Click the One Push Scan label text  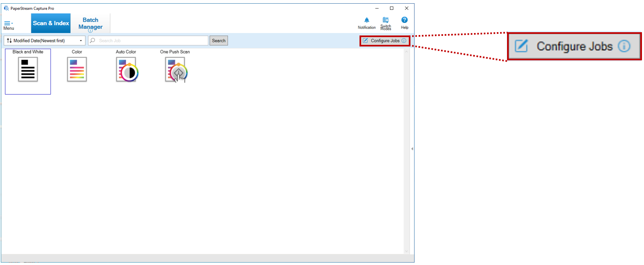(175, 52)
